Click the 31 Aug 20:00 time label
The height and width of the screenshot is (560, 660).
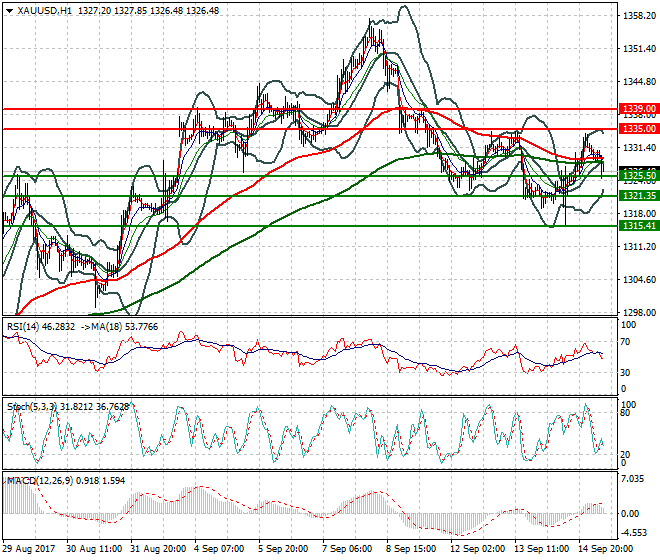point(158,549)
